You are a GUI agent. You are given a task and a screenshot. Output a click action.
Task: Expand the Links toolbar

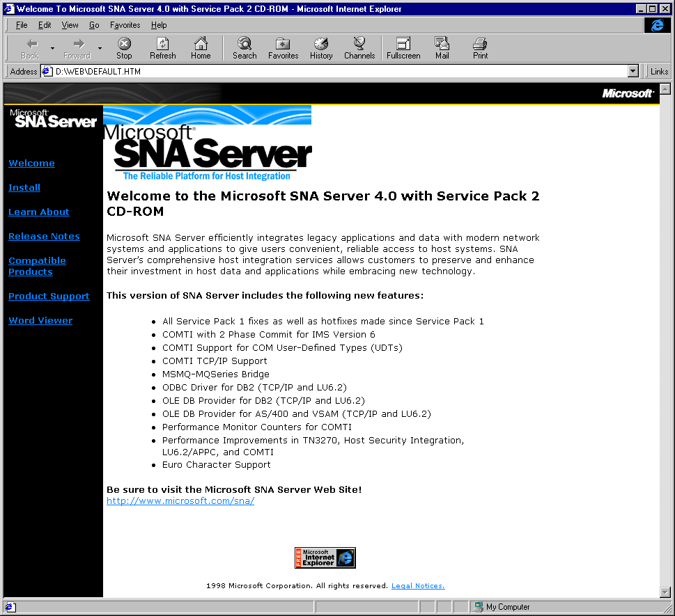click(x=659, y=72)
